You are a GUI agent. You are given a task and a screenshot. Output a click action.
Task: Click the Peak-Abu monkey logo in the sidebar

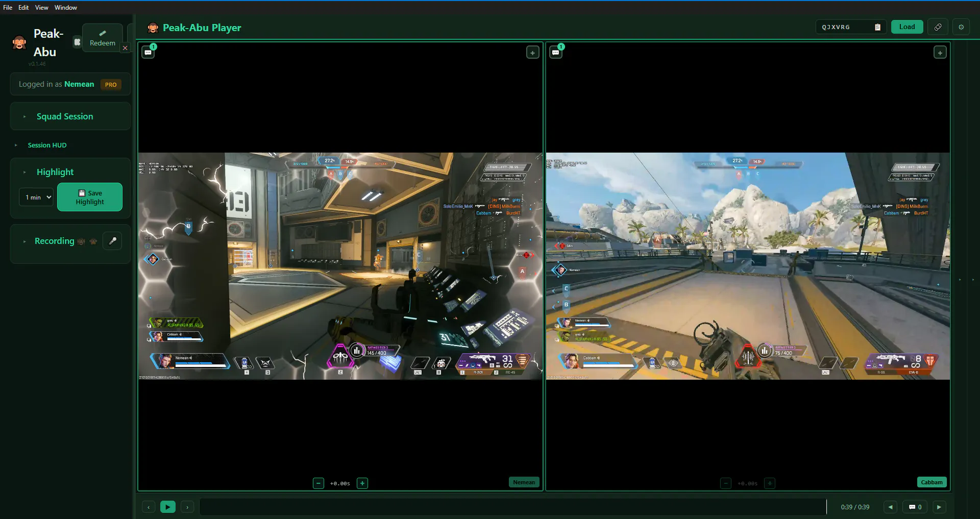tap(19, 42)
